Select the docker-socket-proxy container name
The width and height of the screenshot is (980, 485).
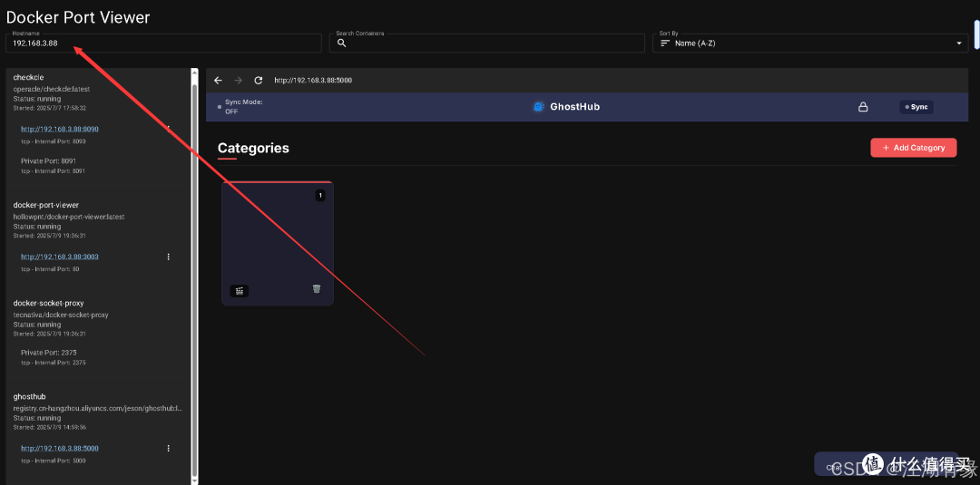[x=48, y=303]
